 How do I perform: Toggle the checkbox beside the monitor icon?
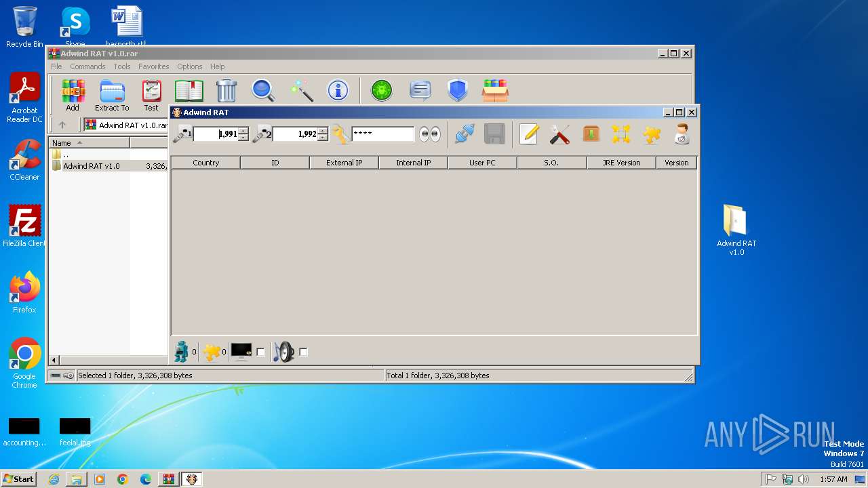tap(260, 352)
